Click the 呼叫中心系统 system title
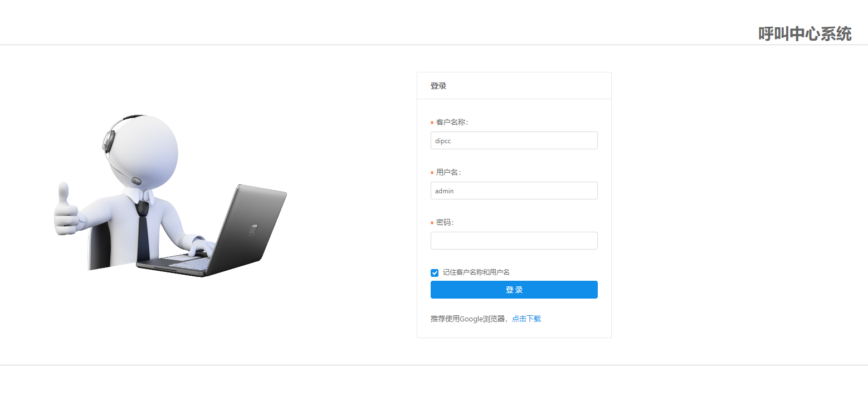This screenshot has height=410, width=868. click(804, 33)
